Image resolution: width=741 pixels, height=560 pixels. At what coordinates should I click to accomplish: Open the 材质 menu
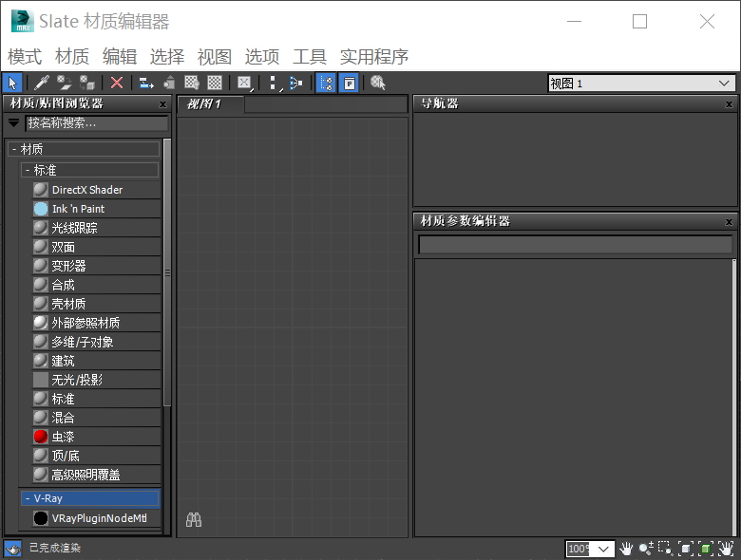(72, 57)
